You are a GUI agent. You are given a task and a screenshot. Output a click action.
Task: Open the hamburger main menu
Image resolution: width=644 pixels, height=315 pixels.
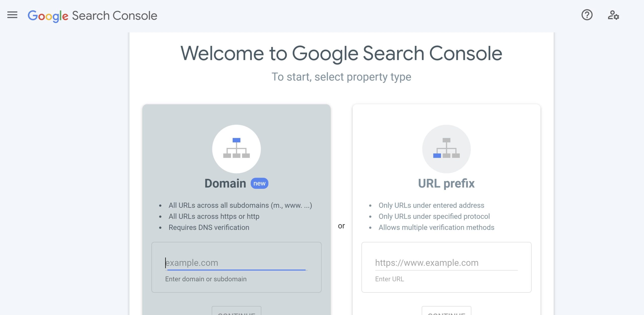tap(12, 15)
